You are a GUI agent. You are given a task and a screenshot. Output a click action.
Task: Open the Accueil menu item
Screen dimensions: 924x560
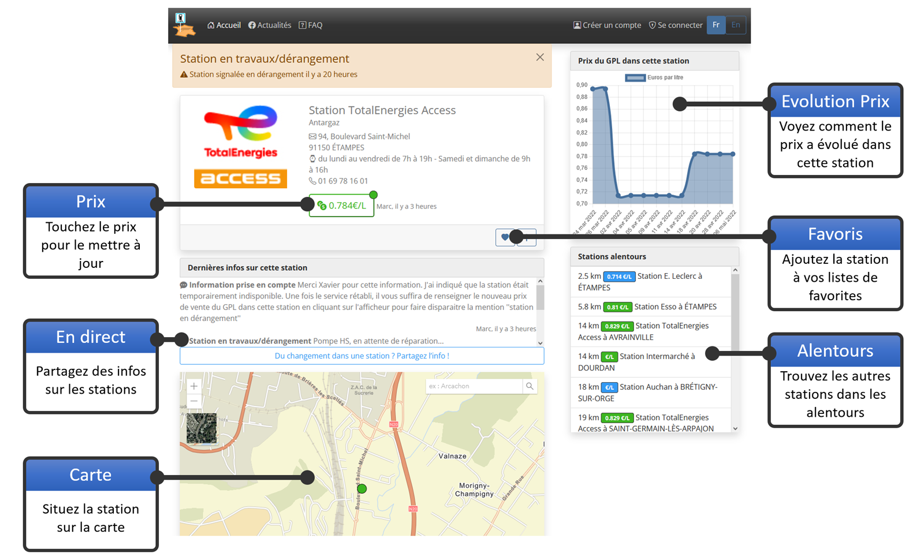click(224, 25)
